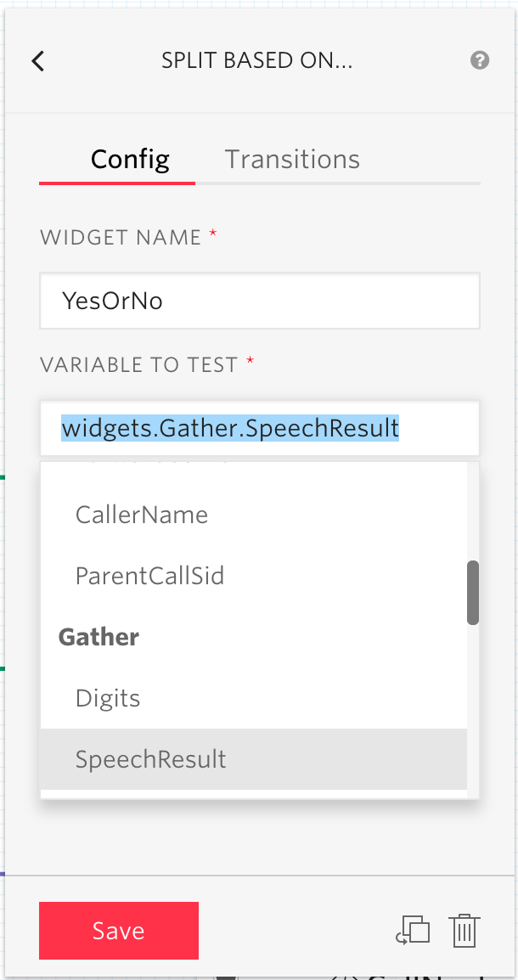The height and width of the screenshot is (980, 518).
Task: Click the highlighted widgets.Gather.SpeechResult text
Action: pos(230,430)
